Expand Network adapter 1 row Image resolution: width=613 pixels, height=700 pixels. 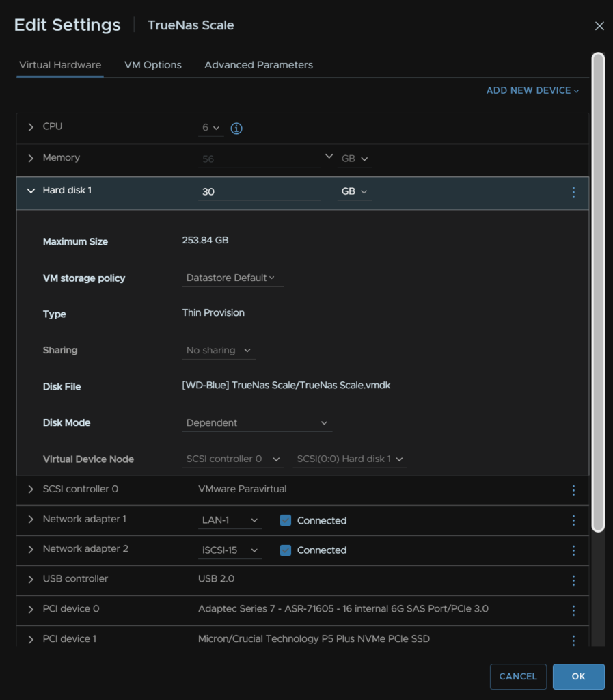(x=30, y=520)
